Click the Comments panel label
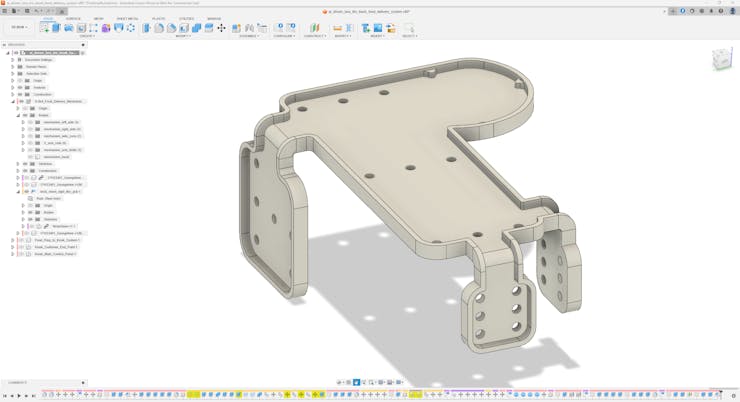 [x=18, y=382]
